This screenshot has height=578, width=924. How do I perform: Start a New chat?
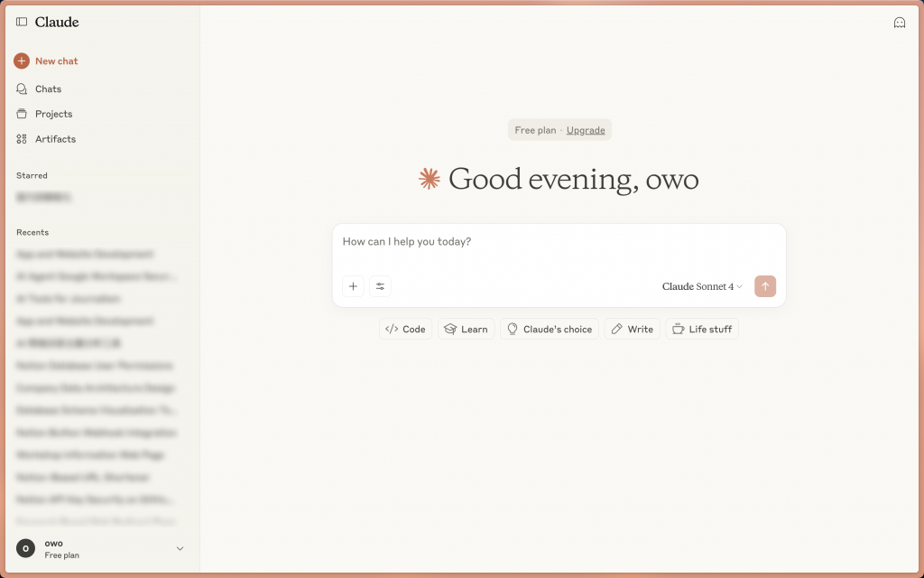click(x=46, y=61)
